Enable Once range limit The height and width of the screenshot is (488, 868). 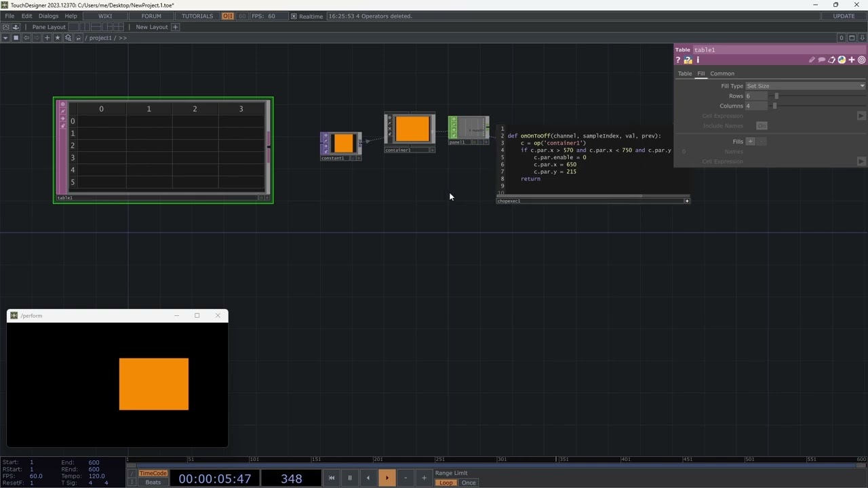click(x=469, y=483)
